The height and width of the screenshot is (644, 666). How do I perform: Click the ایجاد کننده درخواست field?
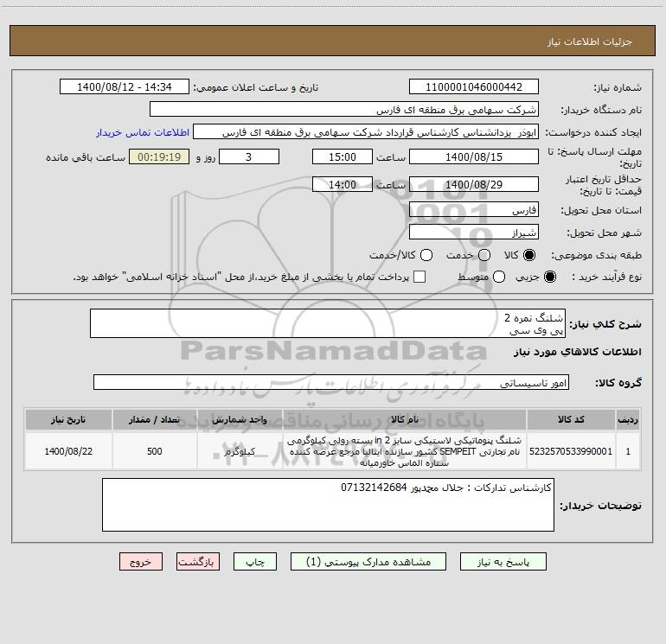pyautogui.click(x=366, y=131)
